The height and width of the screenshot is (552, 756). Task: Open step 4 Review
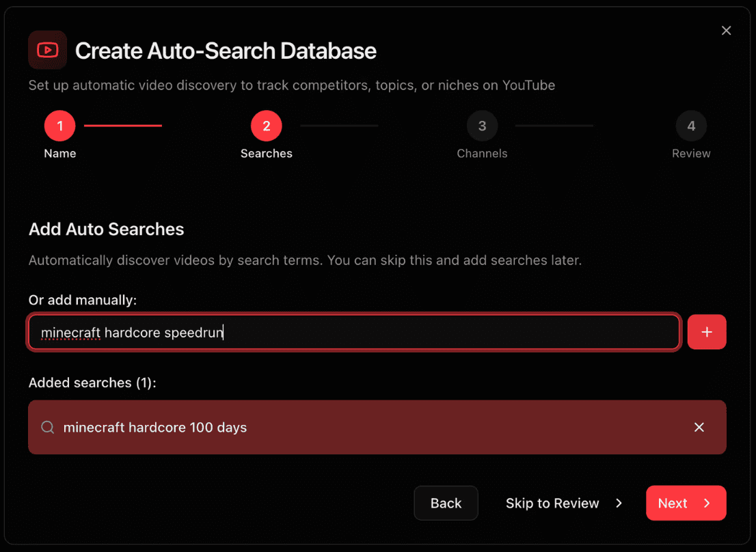[x=691, y=126]
